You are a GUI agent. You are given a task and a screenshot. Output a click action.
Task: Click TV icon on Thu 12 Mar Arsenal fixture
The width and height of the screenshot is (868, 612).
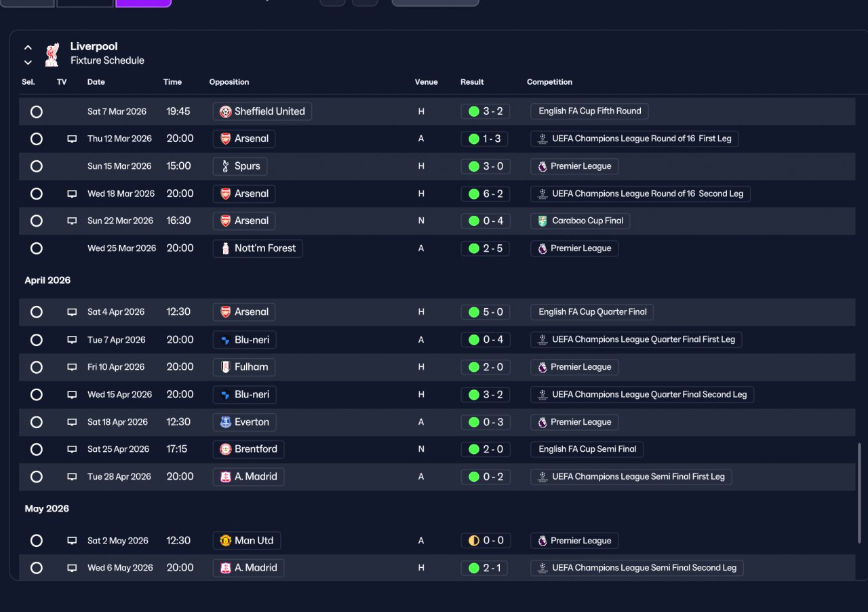click(x=72, y=139)
